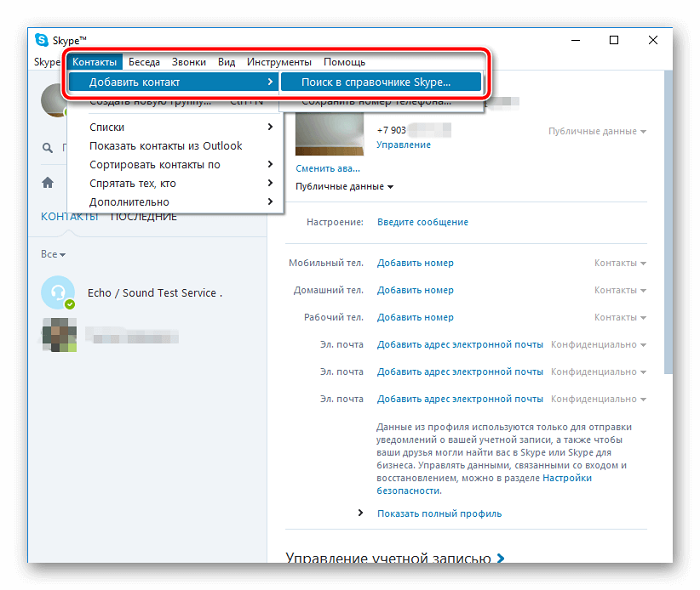Viewport: 700px width, 590px height.
Task: Click Введите сообщение mood field
Action: pos(422,222)
